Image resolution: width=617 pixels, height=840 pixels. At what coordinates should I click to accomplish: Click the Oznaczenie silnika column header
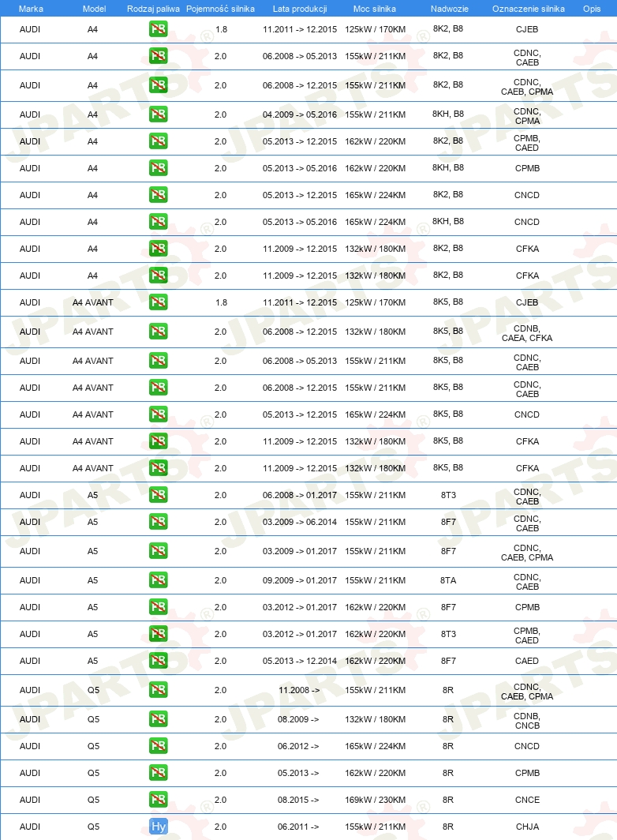pos(528,9)
